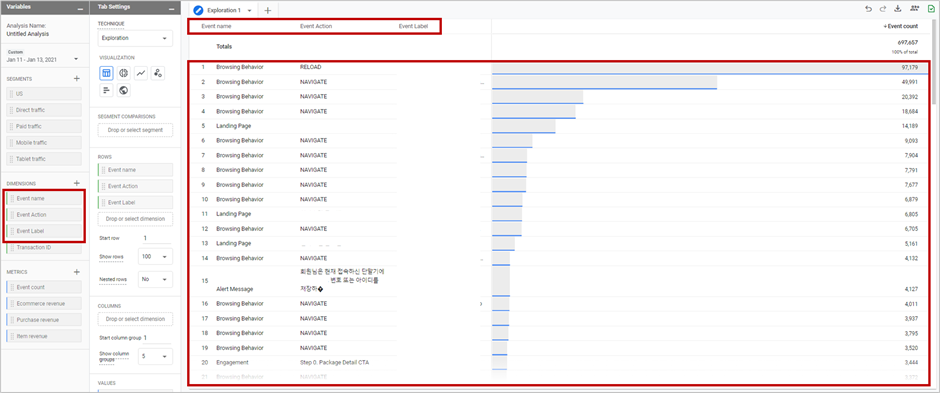Click the Tablet traffic segment
Screen dimensions: 940x393
point(44,159)
